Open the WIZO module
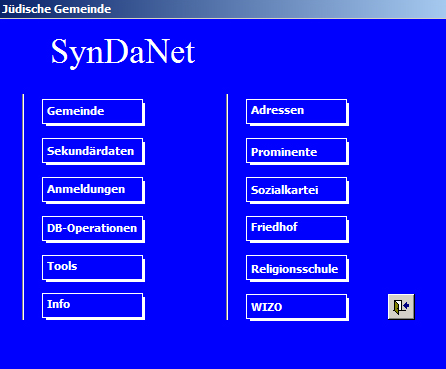 (297, 307)
